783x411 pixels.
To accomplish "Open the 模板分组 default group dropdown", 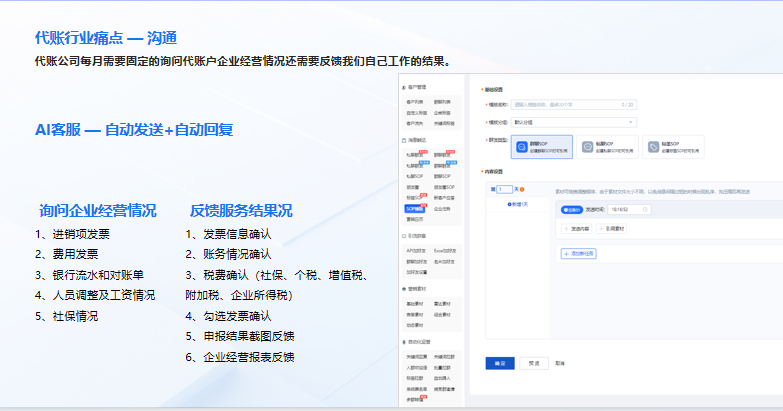I will coord(573,123).
